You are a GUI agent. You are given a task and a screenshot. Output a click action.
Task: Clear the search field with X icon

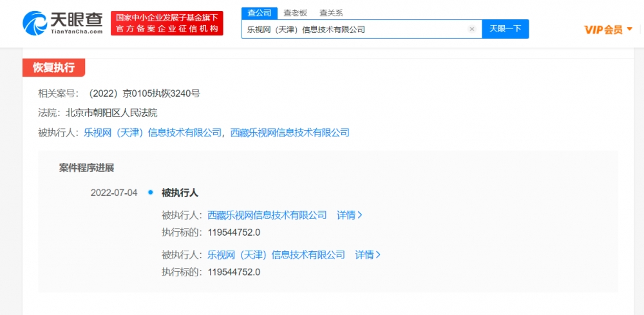point(472,29)
